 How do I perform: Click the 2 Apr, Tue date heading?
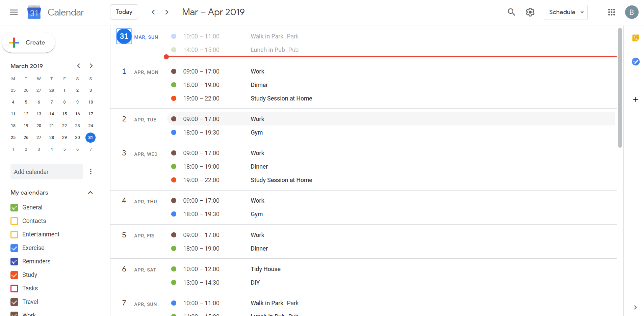pos(139,119)
